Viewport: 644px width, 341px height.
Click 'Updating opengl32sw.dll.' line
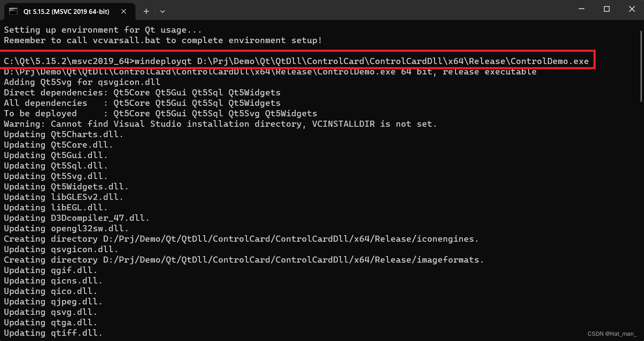point(67,229)
